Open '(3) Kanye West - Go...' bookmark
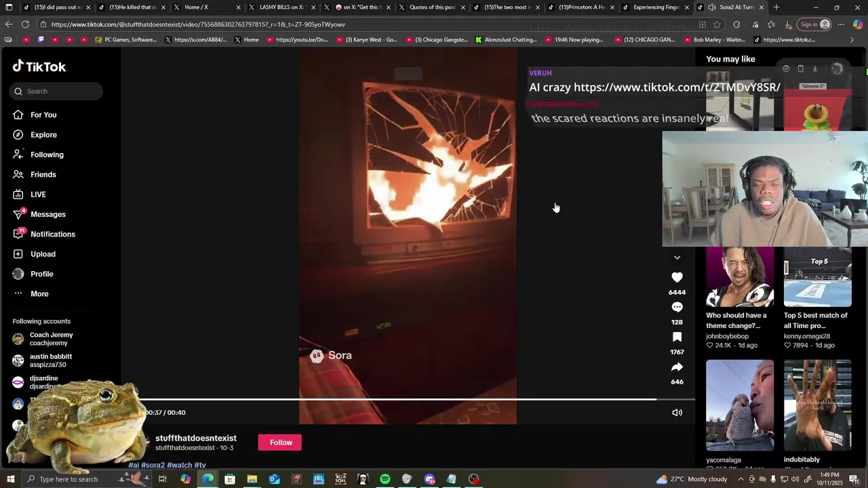Screen dimensions: 868x488 (367, 40)
